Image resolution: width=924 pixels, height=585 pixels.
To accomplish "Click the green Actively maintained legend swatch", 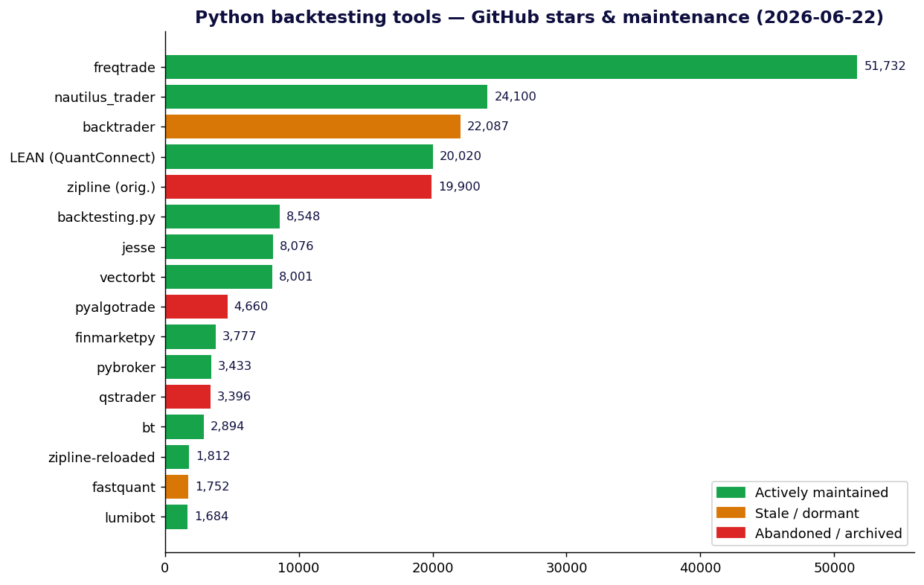I will (731, 493).
